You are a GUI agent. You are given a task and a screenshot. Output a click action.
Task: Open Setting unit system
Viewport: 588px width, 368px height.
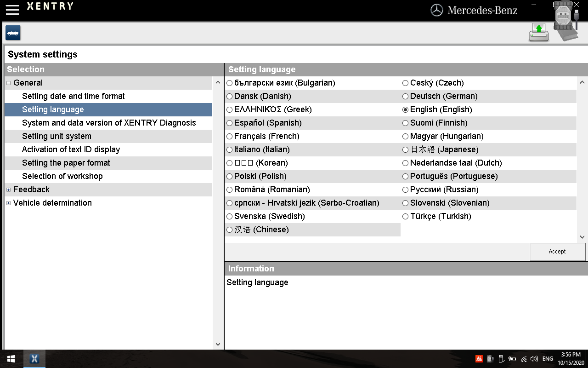(x=108, y=136)
